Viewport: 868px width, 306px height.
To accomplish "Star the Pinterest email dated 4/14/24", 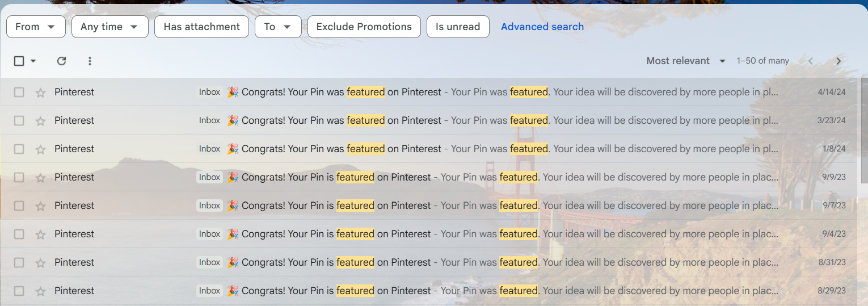I will point(40,93).
